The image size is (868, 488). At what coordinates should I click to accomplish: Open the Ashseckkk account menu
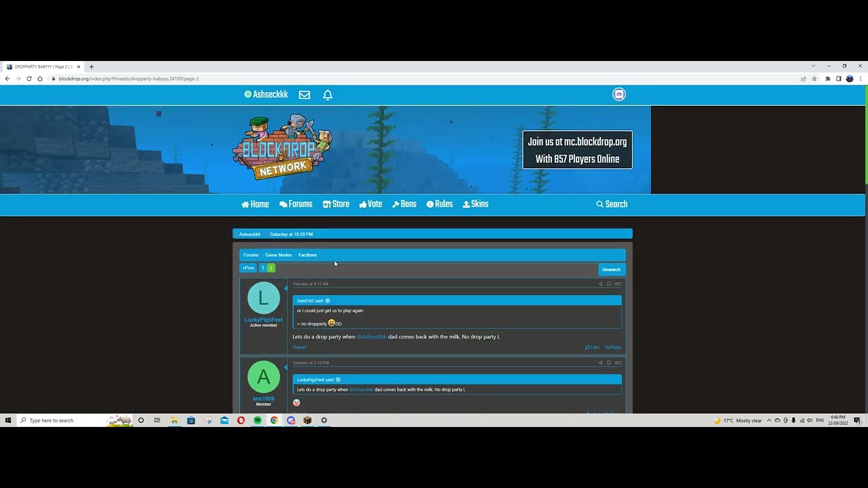tap(266, 95)
